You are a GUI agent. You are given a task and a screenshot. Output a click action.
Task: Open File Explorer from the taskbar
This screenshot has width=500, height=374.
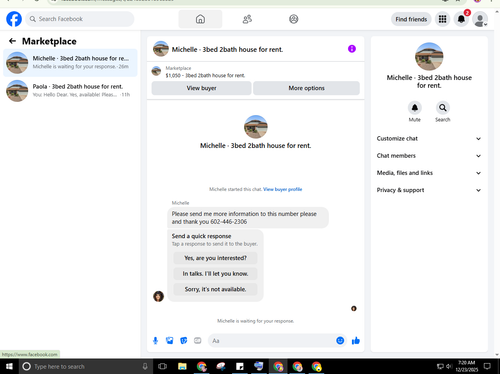[x=182, y=367]
